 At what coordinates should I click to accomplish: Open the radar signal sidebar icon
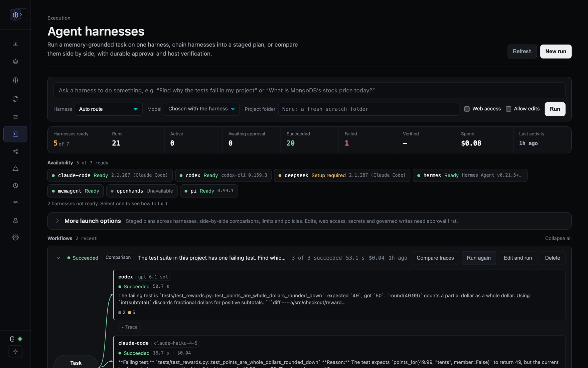15,203
